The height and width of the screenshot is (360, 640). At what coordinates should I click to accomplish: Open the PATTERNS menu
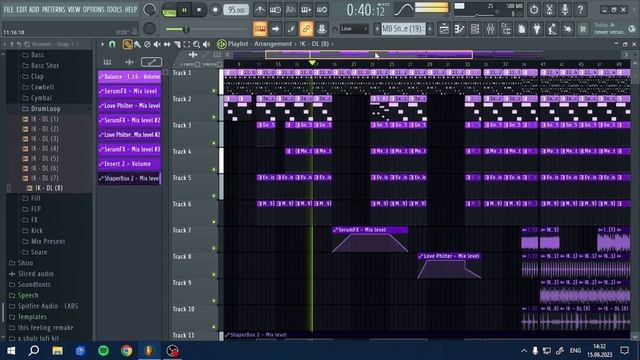(x=53, y=9)
